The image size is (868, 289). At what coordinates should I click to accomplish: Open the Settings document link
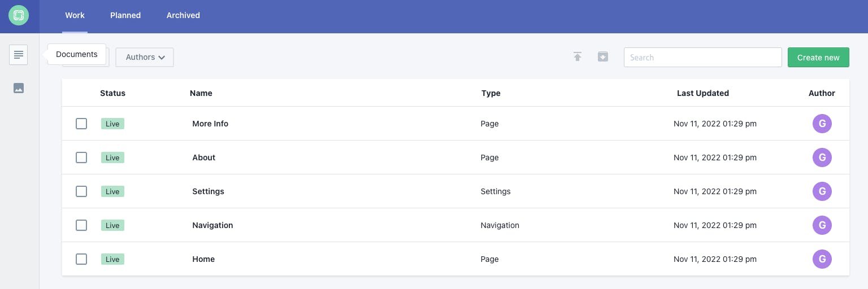coord(208,191)
